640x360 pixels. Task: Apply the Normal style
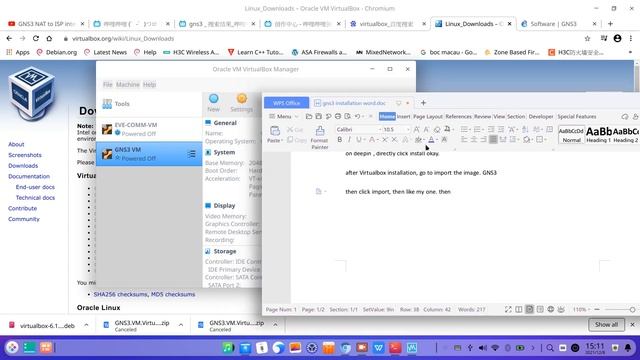(x=571, y=135)
